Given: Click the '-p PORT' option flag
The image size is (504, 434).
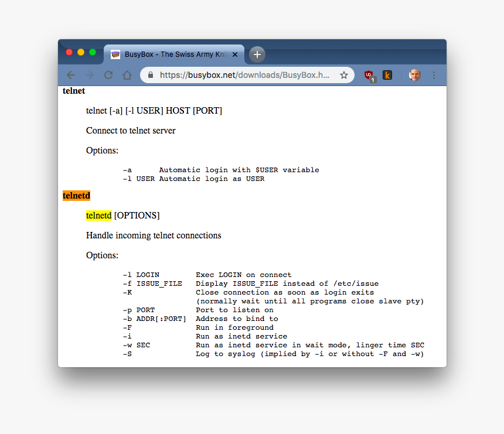Looking at the screenshot, I should [139, 310].
